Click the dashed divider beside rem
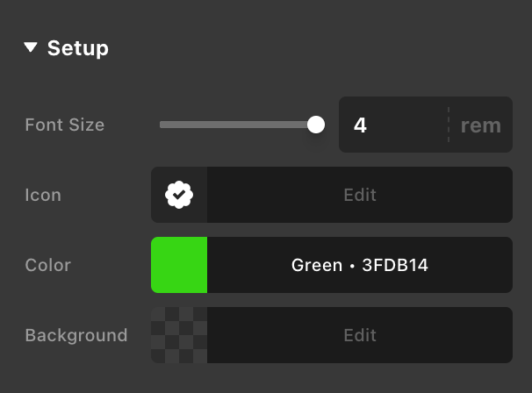The height and width of the screenshot is (393, 532). (449, 125)
